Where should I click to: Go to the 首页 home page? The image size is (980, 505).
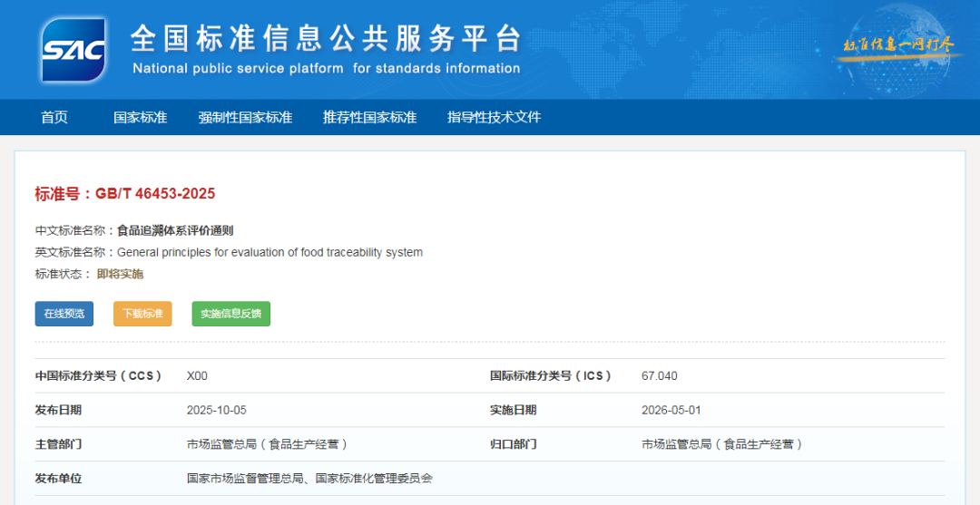(x=54, y=117)
